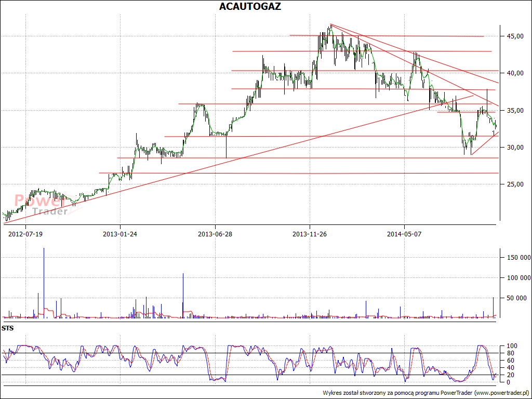Click the 2014-05-07 date label

[404, 234]
